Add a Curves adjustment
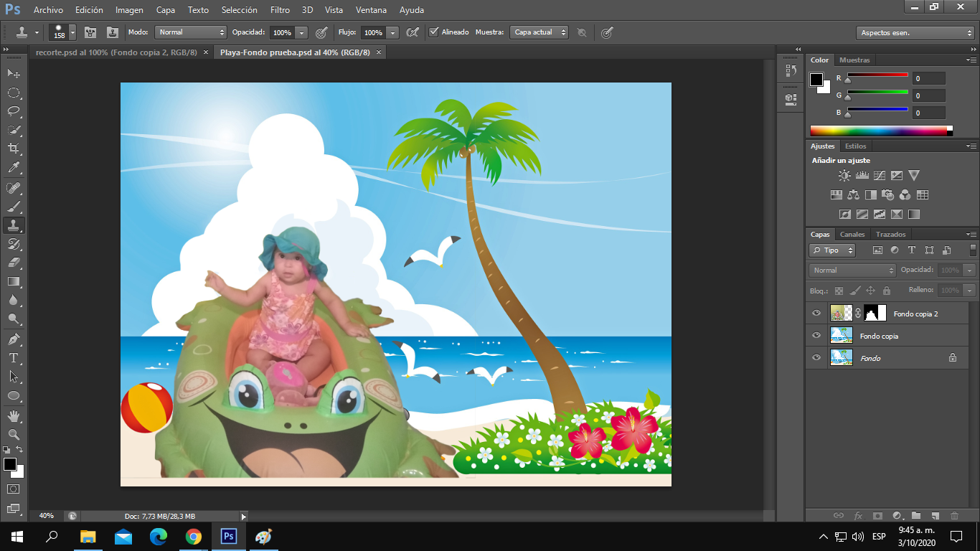Viewport: 980px width, 551px height. pyautogui.click(x=880, y=175)
